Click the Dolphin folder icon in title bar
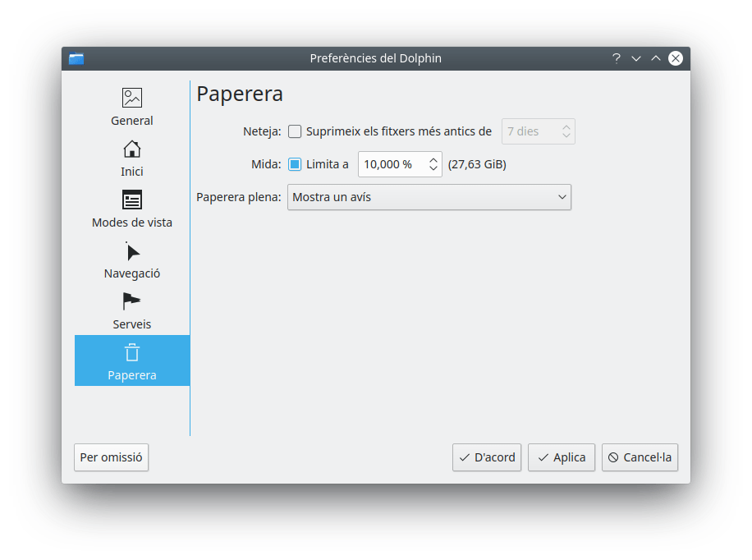Viewport: 752px width, 560px height. [x=76, y=58]
